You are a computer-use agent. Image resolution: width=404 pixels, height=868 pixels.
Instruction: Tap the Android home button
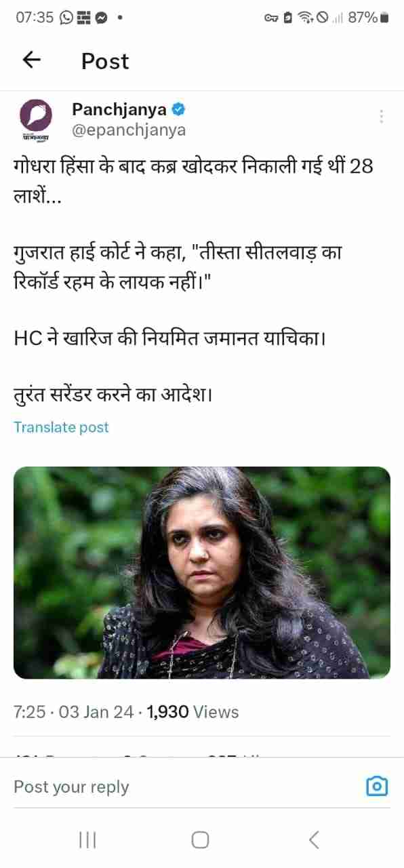200,840
